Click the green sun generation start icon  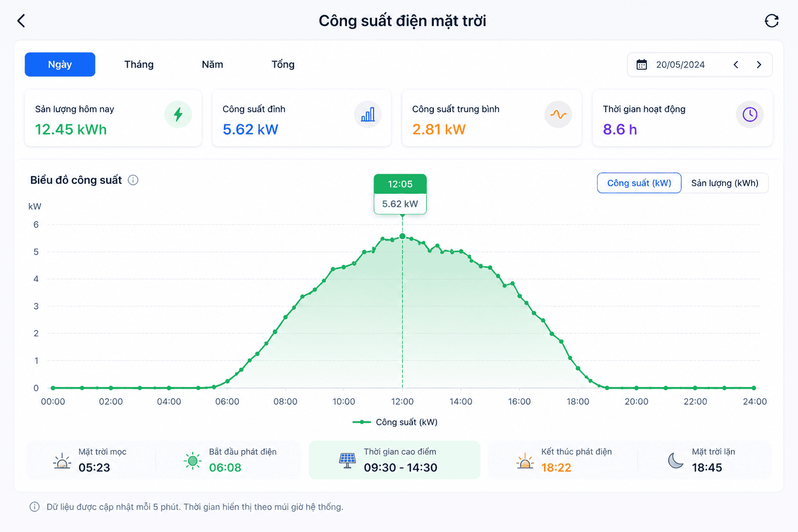tap(192, 460)
